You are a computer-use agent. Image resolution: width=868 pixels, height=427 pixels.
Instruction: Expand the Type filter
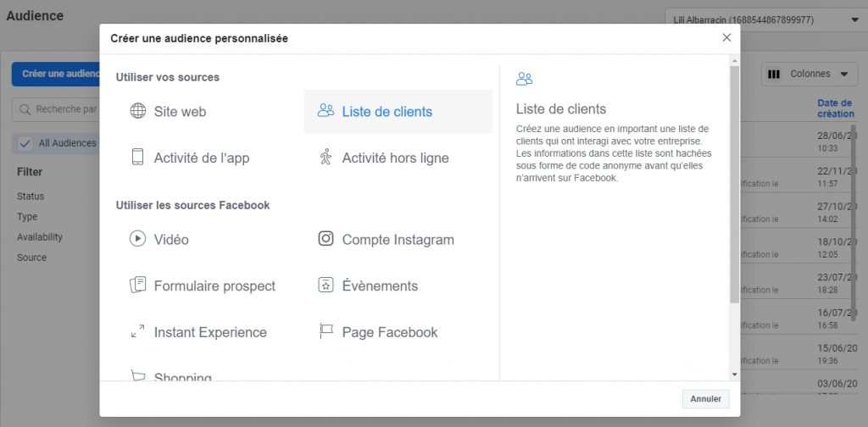click(27, 217)
